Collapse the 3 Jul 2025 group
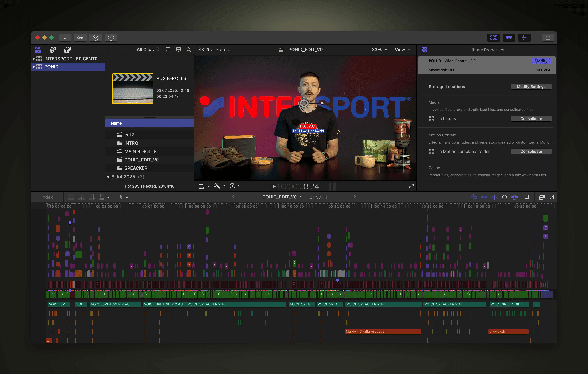This screenshot has height=374, width=588. [x=108, y=177]
